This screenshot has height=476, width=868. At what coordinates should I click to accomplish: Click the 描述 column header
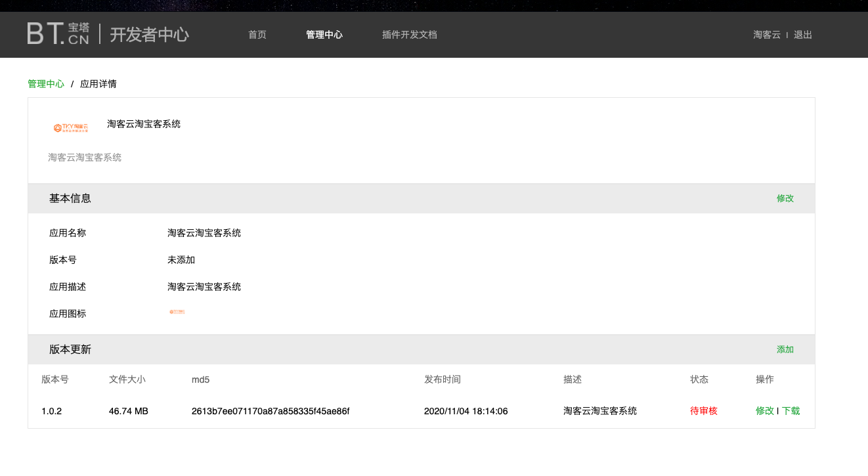click(x=573, y=379)
